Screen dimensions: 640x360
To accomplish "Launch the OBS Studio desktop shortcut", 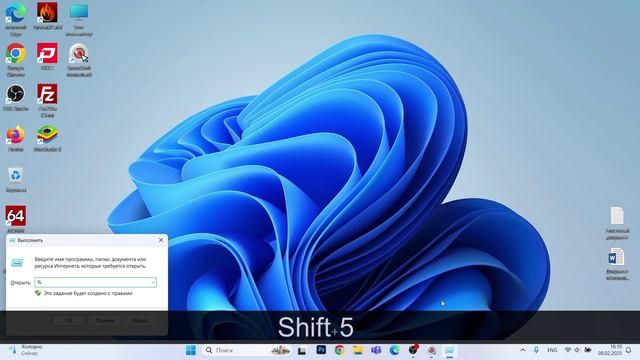I will pos(16,98).
